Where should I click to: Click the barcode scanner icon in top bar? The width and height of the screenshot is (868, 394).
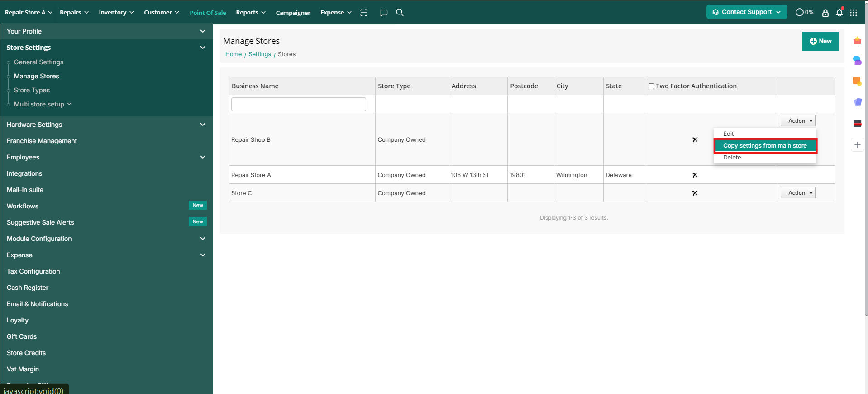(364, 13)
